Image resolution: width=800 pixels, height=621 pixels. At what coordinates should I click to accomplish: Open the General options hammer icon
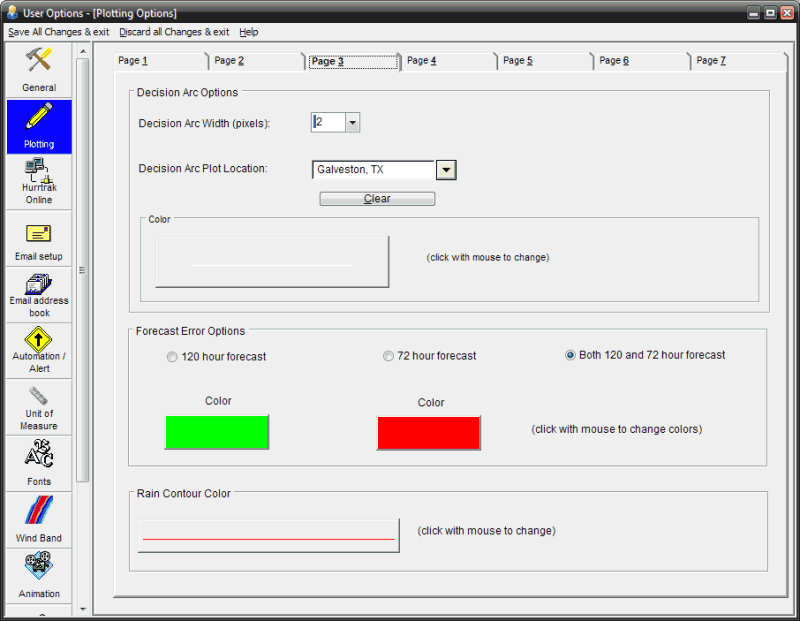pyautogui.click(x=39, y=62)
